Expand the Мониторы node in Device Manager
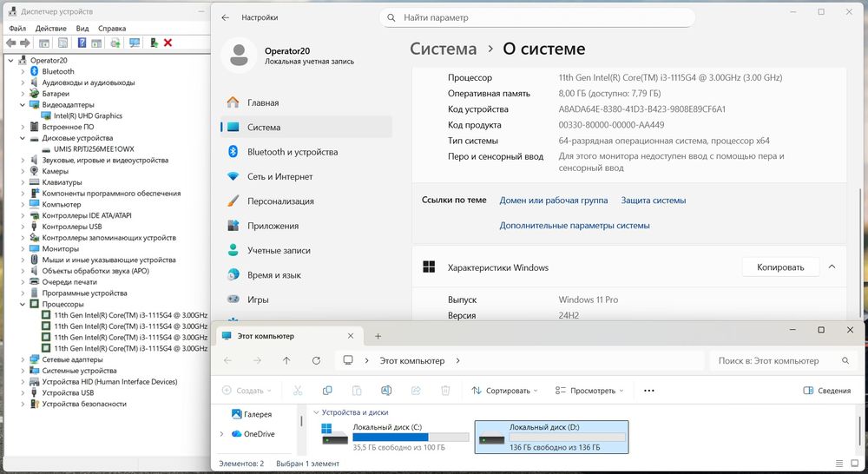 pyautogui.click(x=23, y=248)
